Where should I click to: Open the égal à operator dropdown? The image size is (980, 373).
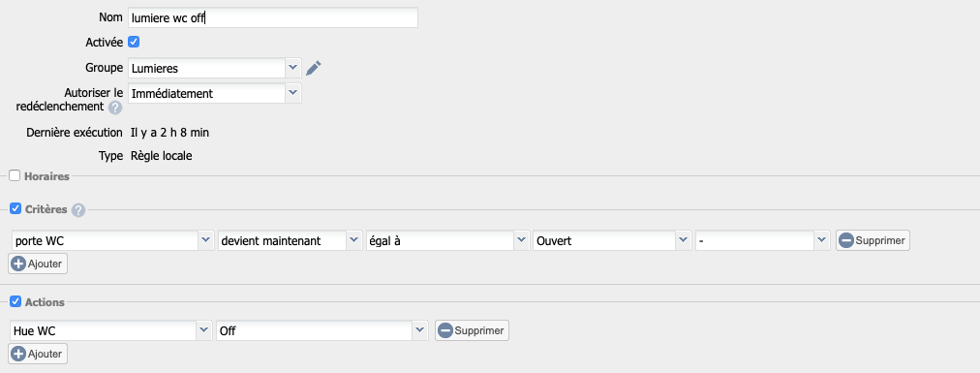[x=447, y=240]
